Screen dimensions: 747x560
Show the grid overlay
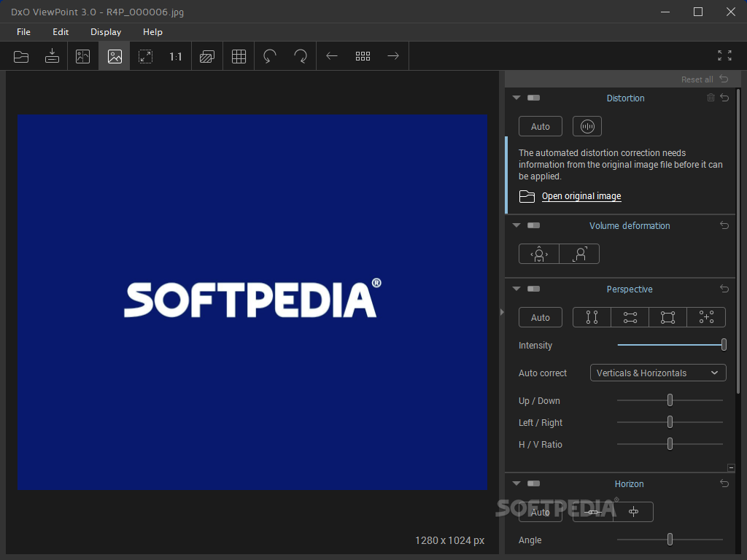coord(239,56)
